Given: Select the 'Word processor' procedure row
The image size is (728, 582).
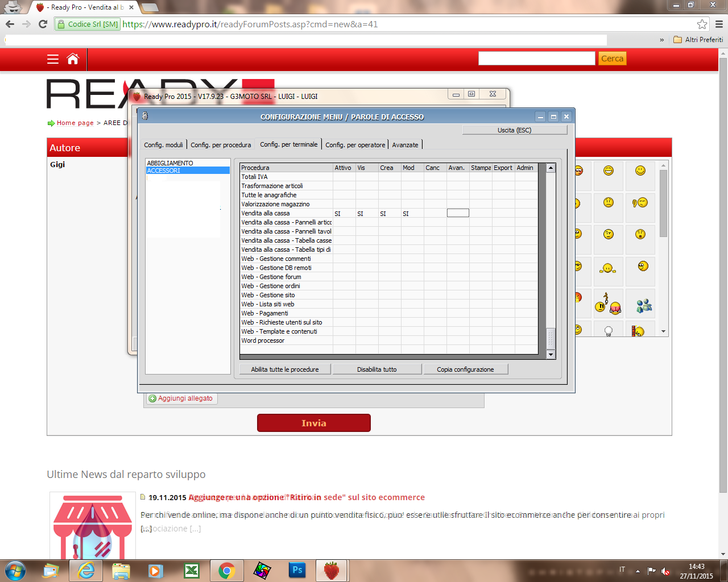Looking at the screenshot, I should click(388, 340).
